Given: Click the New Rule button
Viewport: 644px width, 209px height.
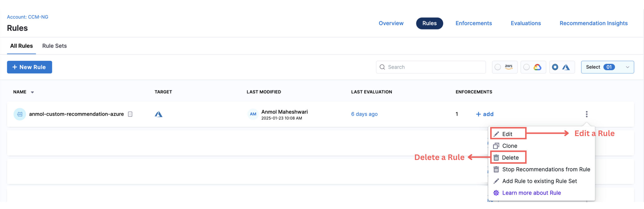Looking at the screenshot, I should pos(30,67).
